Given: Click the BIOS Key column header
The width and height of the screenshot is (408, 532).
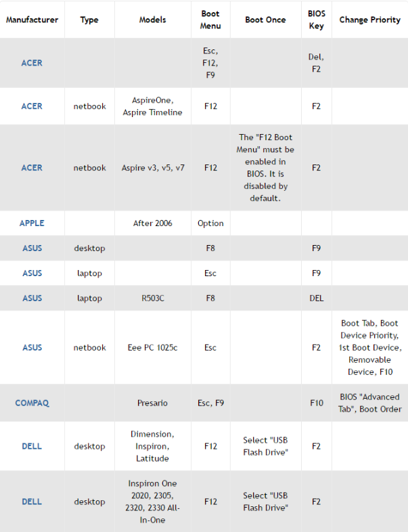Looking at the screenshot, I should point(317,20).
